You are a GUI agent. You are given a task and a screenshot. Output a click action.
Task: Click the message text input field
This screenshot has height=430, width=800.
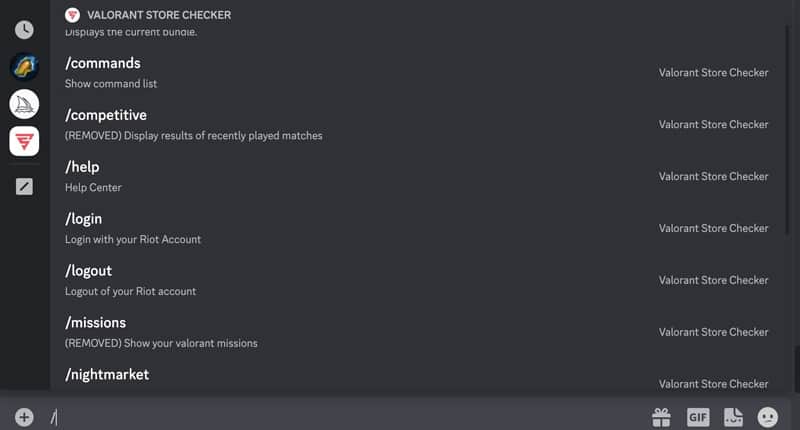[x=340, y=417]
